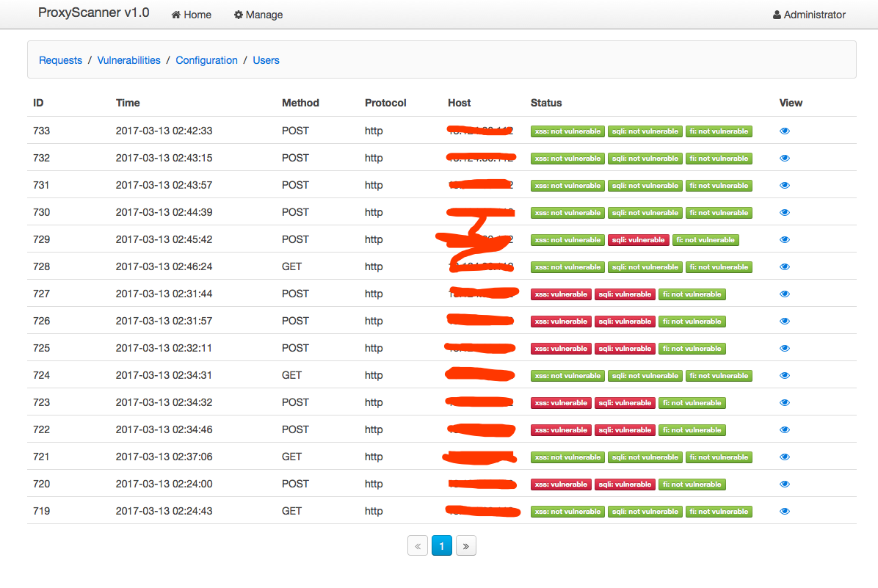Click the xss: vulnerable badge on row 720
This screenshot has width=878, height=588.
pyautogui.click(x=561, y=484)
